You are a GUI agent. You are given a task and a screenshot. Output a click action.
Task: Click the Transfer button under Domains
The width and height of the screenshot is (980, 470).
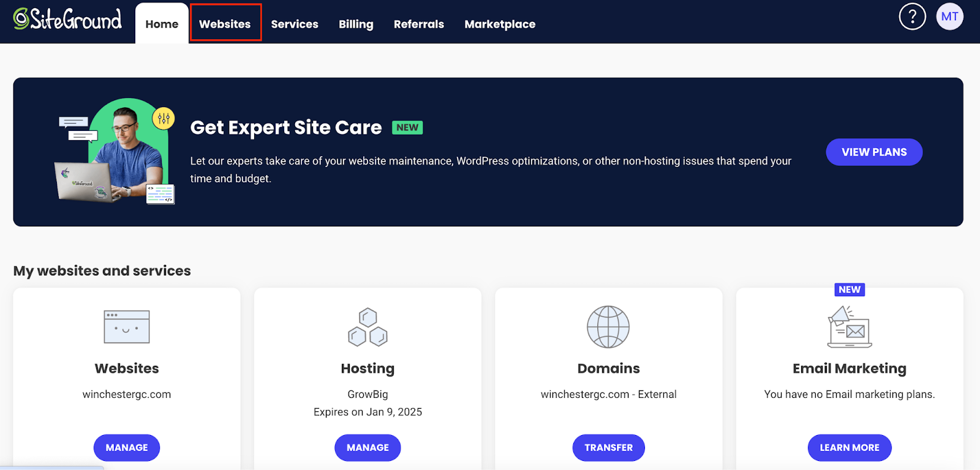coord(608,448)
